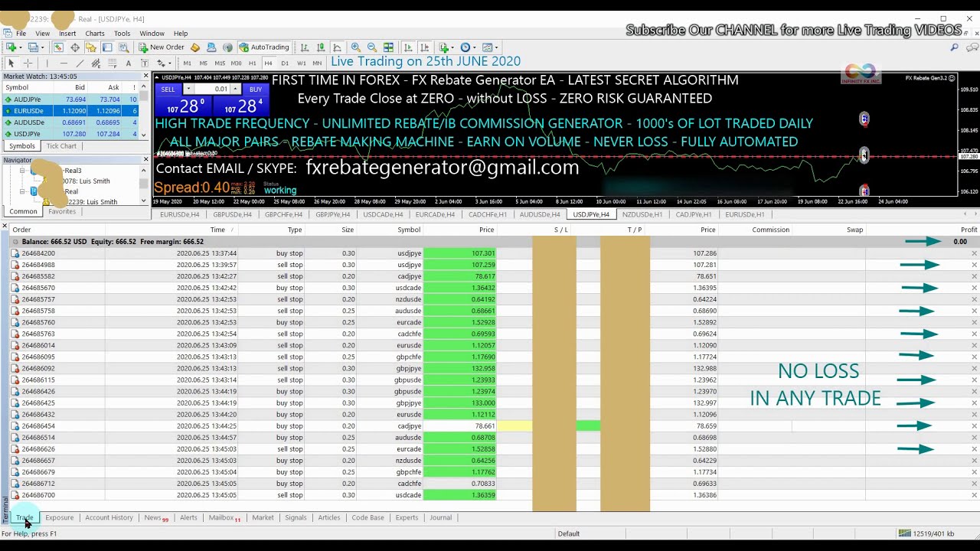The width and height of the screenshot is (980, 551).
Task: Switch timeframe to M15
Action: pos(220,64)
